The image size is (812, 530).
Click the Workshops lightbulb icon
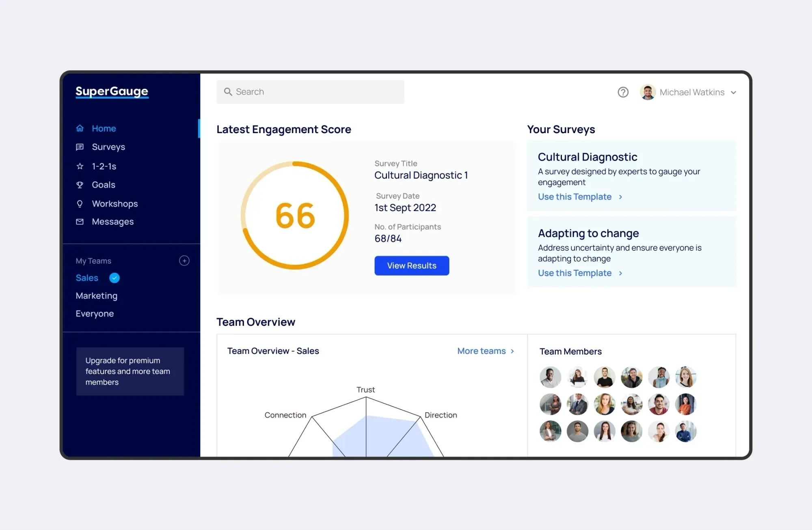click(80, 204)
